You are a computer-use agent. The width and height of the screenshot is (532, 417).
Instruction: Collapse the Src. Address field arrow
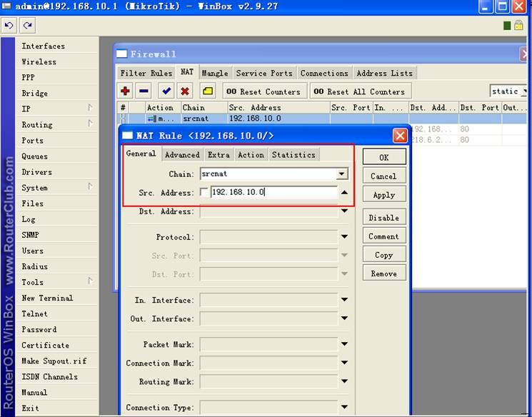[x=344, y=193]
